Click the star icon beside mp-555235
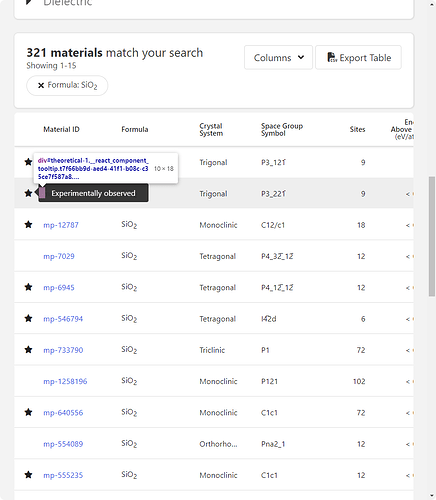This screenshot has width=436, height=500. coord(28,475)
